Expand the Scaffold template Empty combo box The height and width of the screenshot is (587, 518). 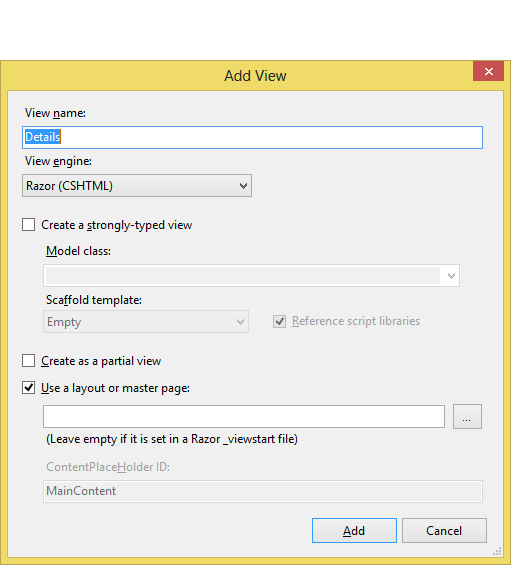[146, 322]
